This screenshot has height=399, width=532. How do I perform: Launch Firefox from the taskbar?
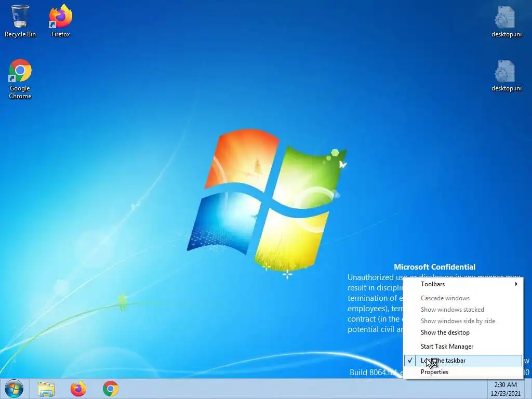pos(78,389)
